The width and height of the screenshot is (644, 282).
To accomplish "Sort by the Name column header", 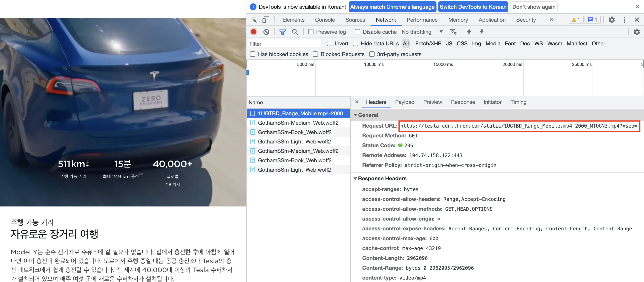I will tap(299, 102).
